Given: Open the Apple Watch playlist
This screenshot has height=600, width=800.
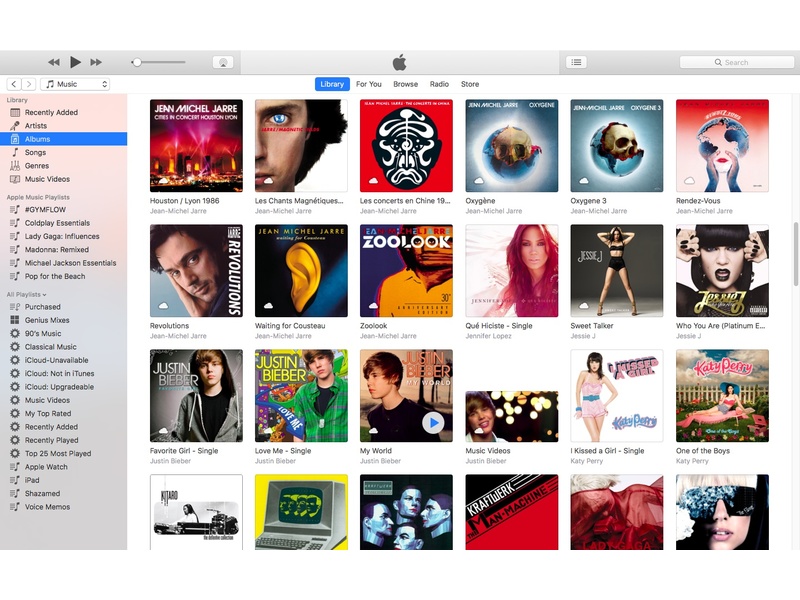Looking at the screenshot, I should click(63, 466).
